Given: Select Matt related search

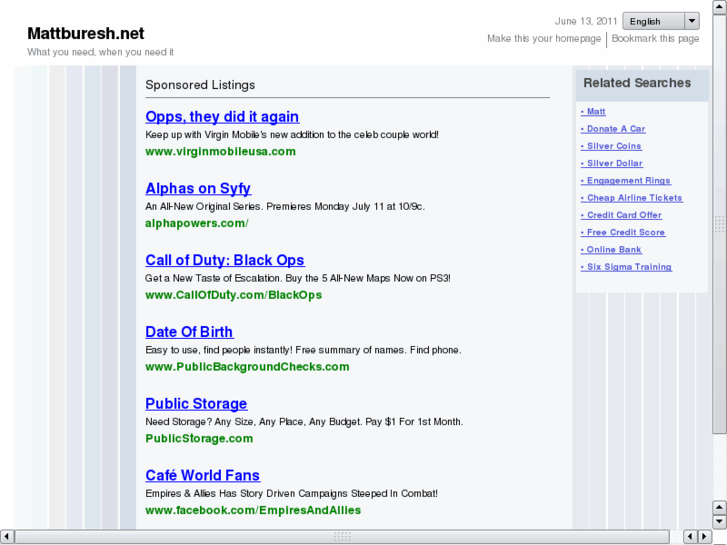Looking at the screenshot, I should pyautogui.click(x=593, y=111).
